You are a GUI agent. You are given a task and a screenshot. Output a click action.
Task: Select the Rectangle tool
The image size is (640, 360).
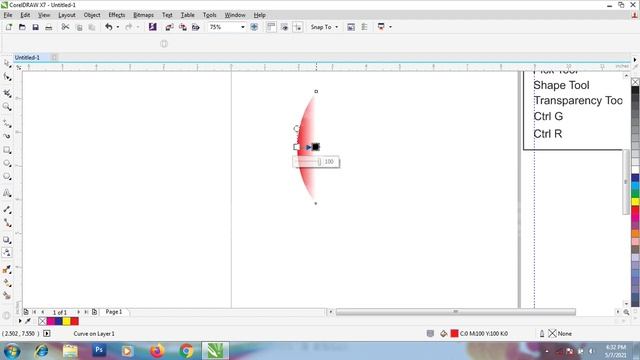7,150
